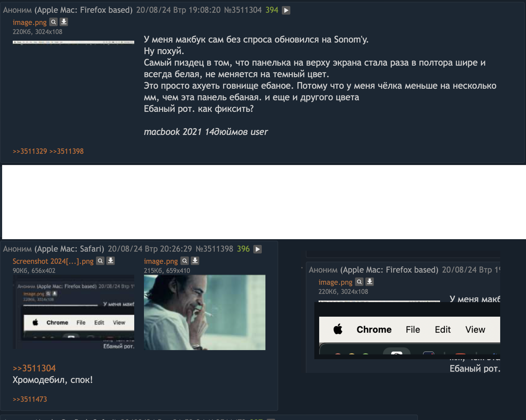Click post number №3511304
This screenshot has height=420, width=526.
click(x=243, y=10)
